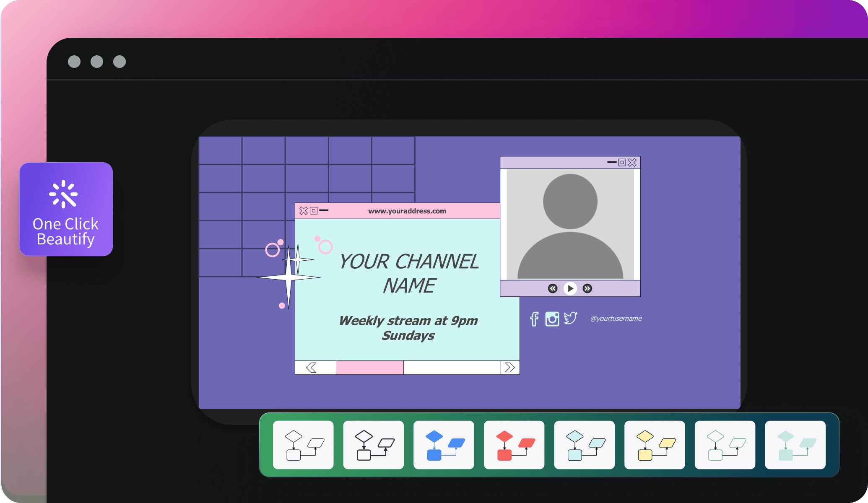Click the close X button on the browser window
Image resolution: width=868 pixels, height=503 pixels.
[x=304, y=210]
